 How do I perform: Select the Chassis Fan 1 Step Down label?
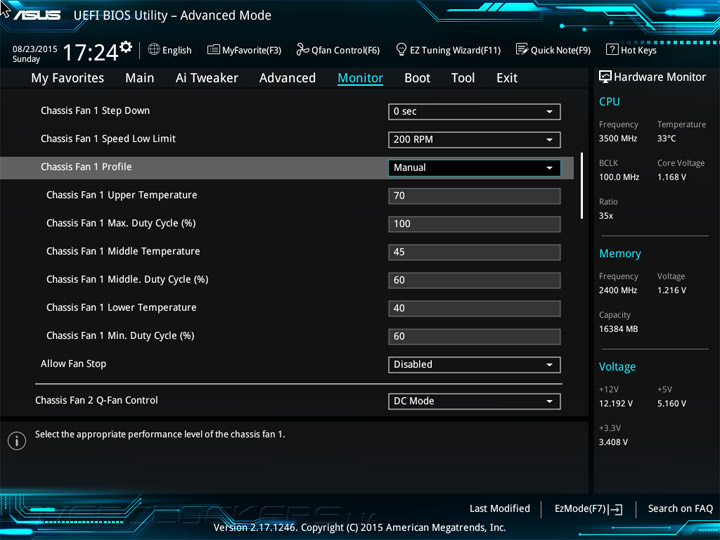pyautogui.click(x=95, y=111)
